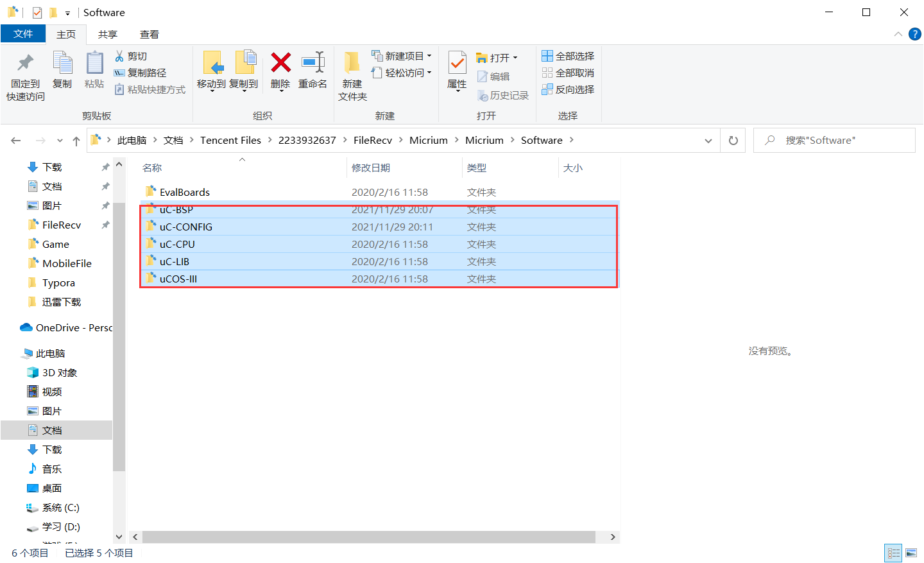
Task: Click the Refresh button beside the address bar
Action: pos(733,141)
